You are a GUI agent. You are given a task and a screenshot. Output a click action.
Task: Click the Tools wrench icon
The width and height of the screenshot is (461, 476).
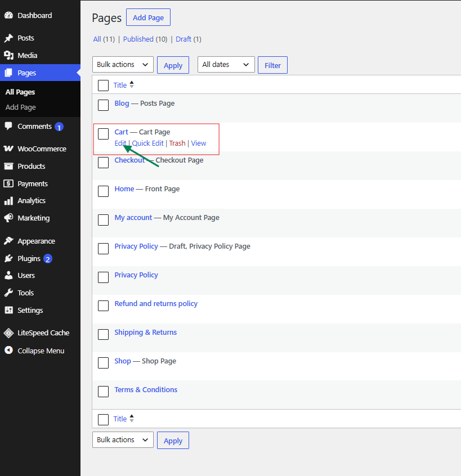8,293
